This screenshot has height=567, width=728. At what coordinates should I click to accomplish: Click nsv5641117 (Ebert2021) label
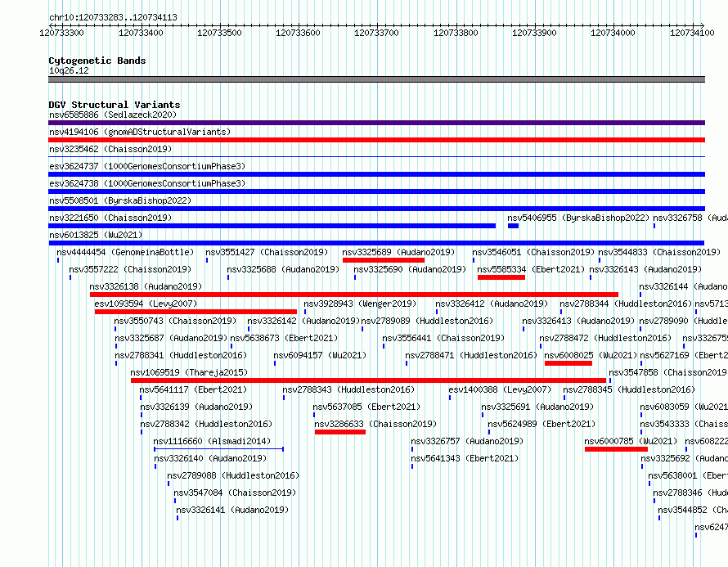194,389
